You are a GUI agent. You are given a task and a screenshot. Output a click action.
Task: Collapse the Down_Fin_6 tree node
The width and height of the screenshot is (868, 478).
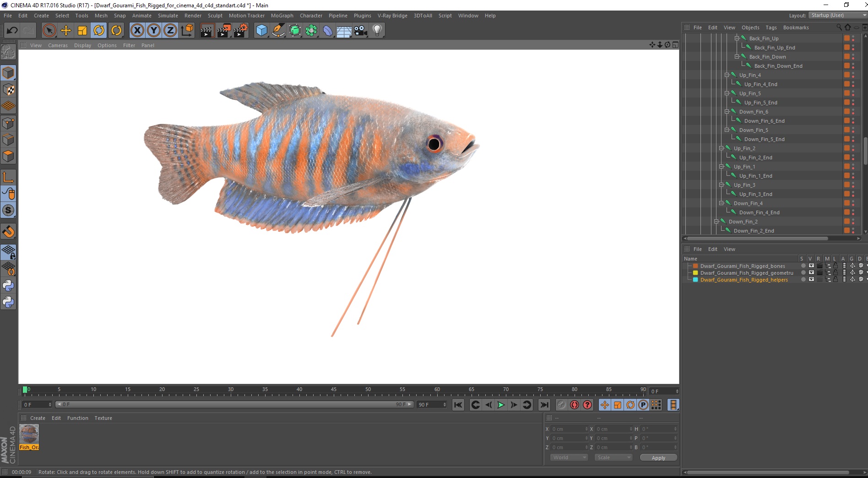click(x=727, y=112)
